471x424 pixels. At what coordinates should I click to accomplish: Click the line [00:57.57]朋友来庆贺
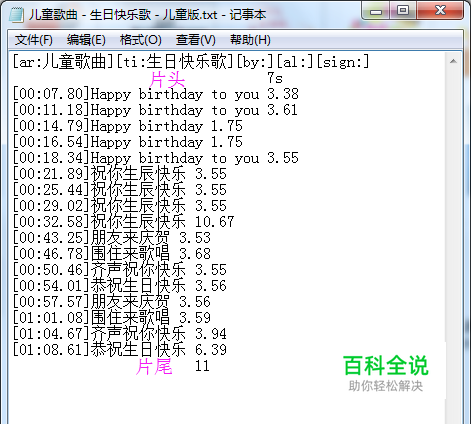(x=112, y=302)
